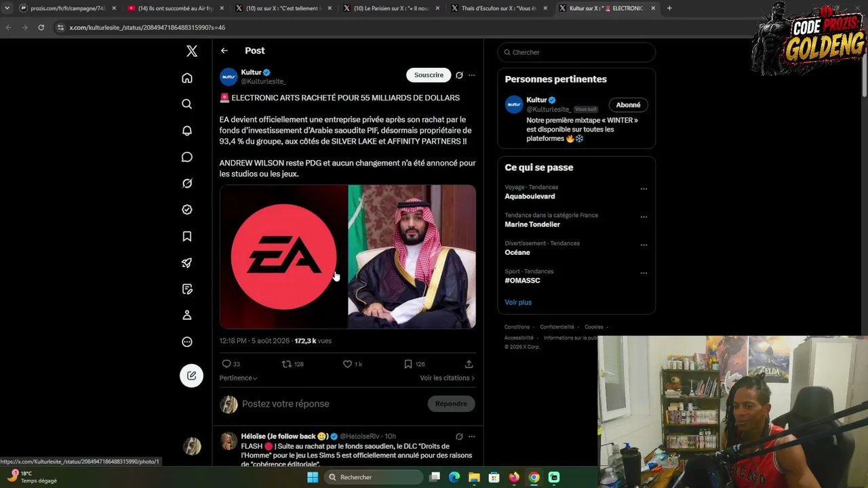Open the Marine Tondelier trend
Viewport: 868px width, 488px height.
(532, 224)
